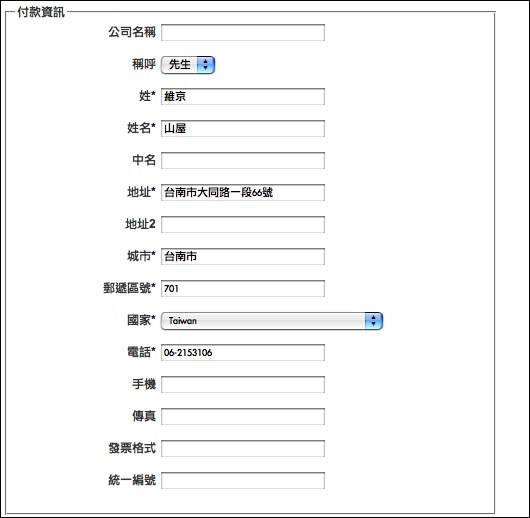Image resolution: width=530 pixels, height=518 pixels.
Task: Click the 城市 field containing 台南市
Action: tap(243, 256)
